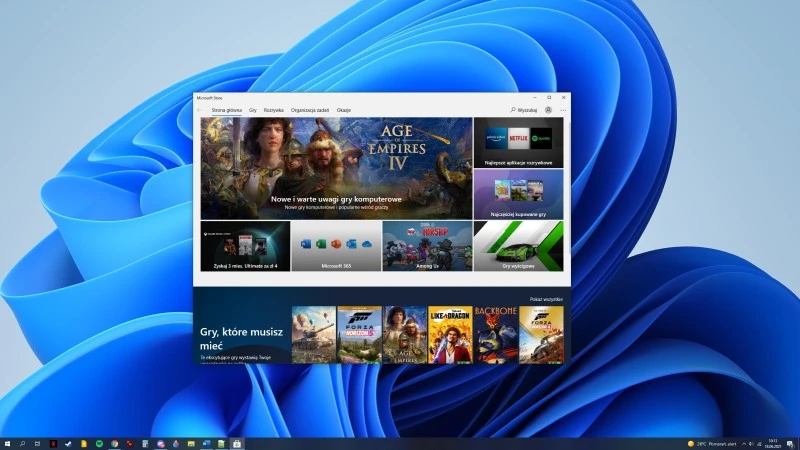Switch to the Gry tab
This screenshot has height=450, width=800.
pos(253,110)
